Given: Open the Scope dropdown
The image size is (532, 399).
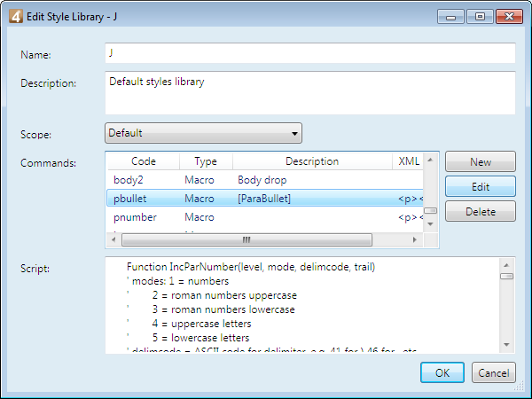Looking at the screenshot, I should pyautogui.click(x=203, y=133).
